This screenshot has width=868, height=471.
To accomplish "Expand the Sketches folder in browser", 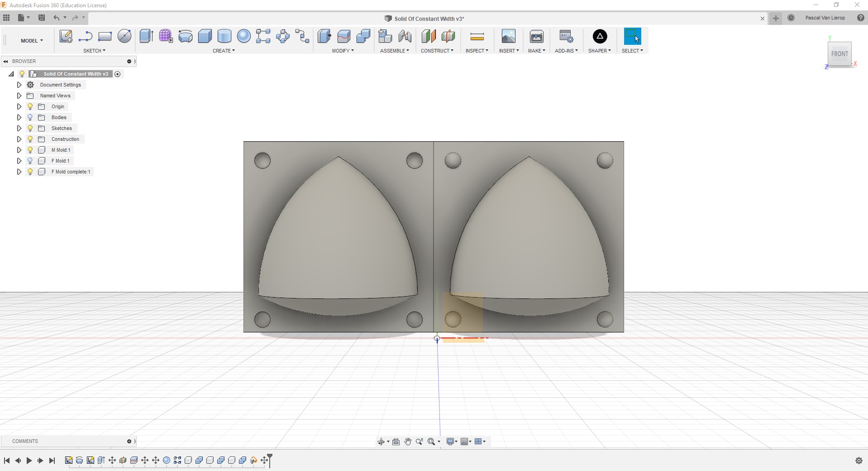I will point(19,128).
